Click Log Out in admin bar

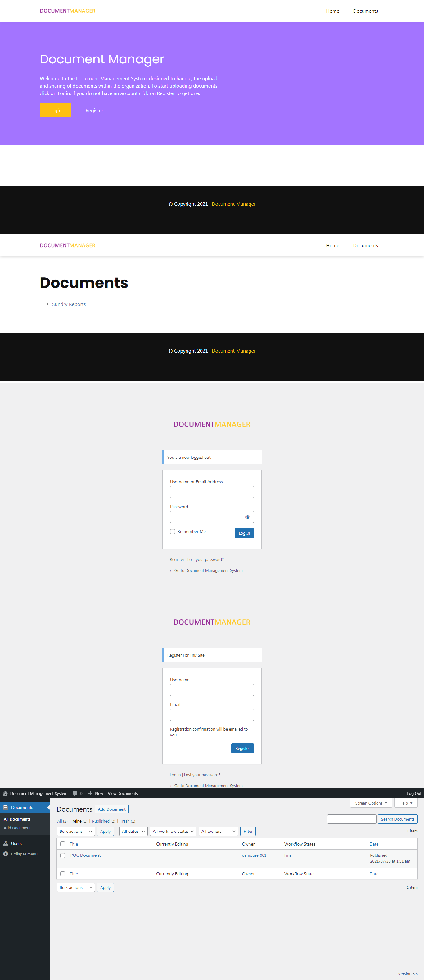tap(414, 793)
